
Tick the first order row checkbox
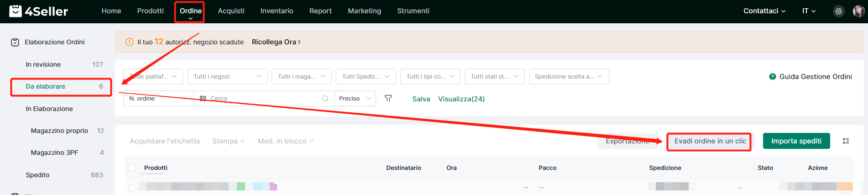(x=132, y=187)
